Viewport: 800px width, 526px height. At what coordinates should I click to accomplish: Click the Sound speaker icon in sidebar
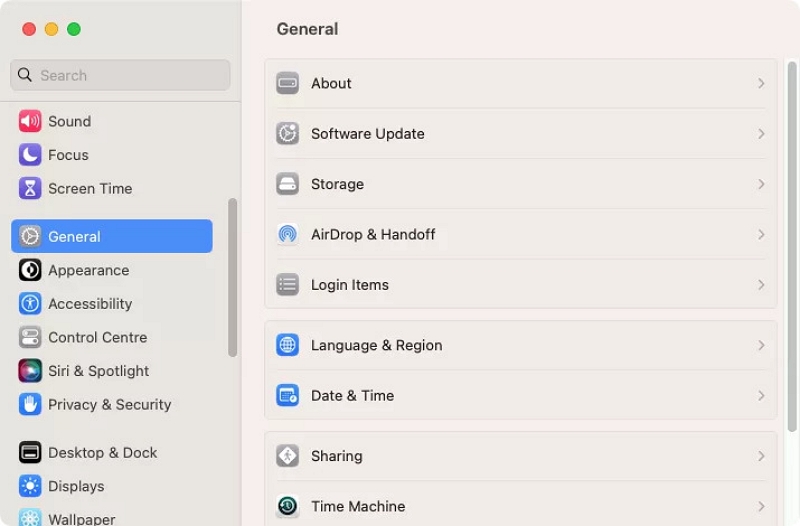pos(30,121)
